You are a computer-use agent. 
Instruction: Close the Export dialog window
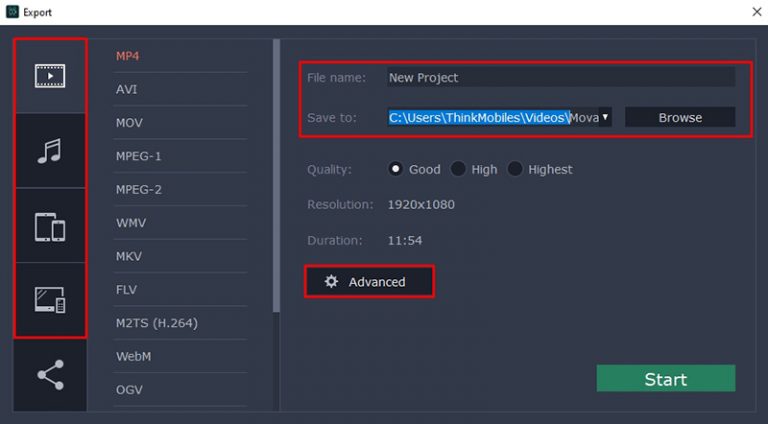pyautogui.click(x=755, y=12)
